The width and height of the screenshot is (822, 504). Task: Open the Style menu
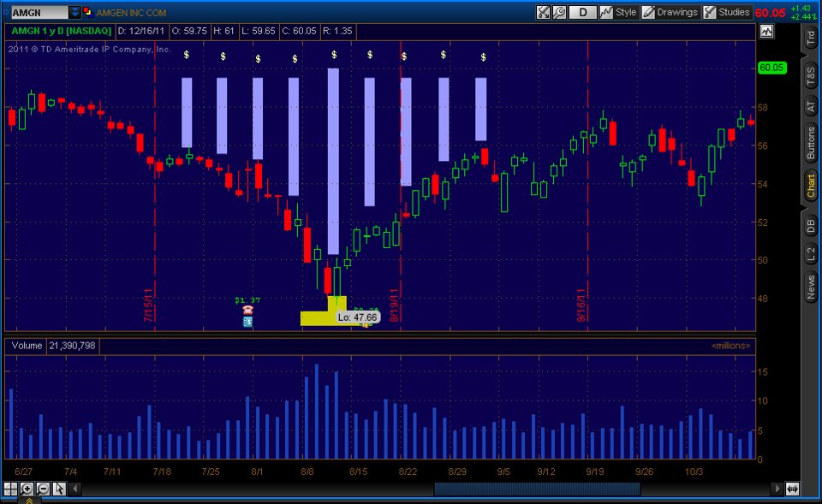pos(626,12)
